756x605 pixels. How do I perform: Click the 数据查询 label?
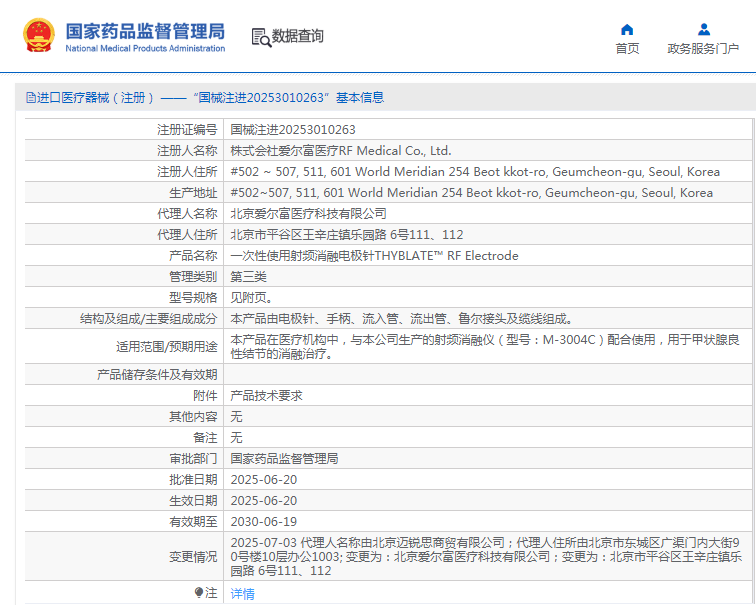click(x=297, y=36)
